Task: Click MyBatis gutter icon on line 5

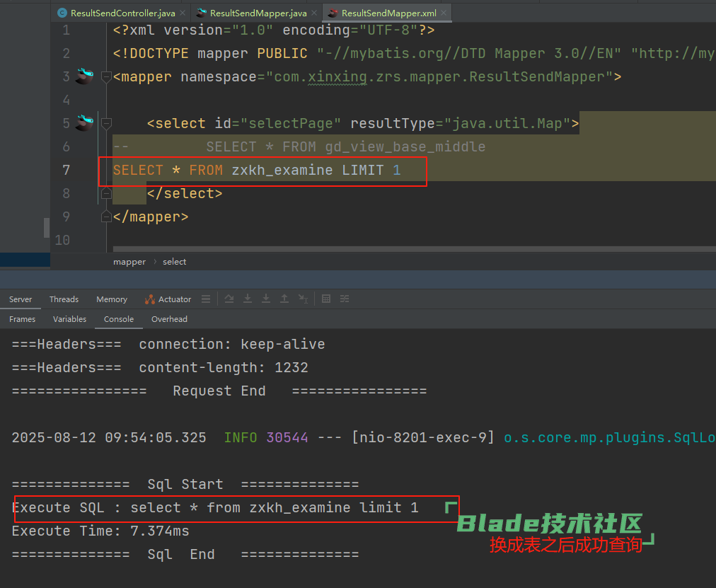Action: coord(84,122)
